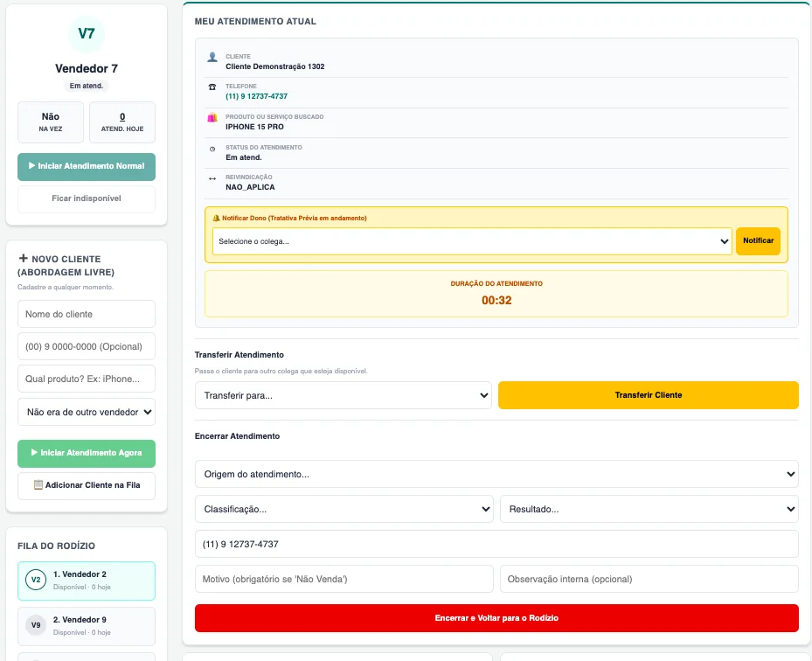Click Iniciar Atendimento Agora button
Viewport: 812px width, 661px height.
(x=87, y=453)
